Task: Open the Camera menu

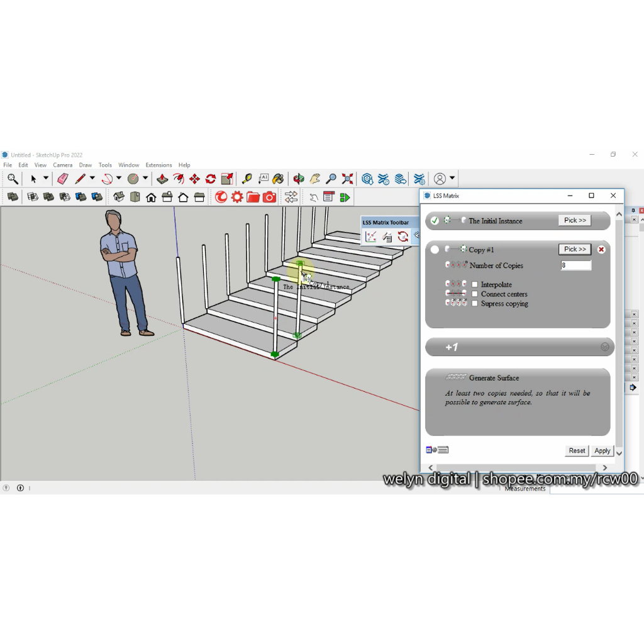Action: click(x=63, y=165)
